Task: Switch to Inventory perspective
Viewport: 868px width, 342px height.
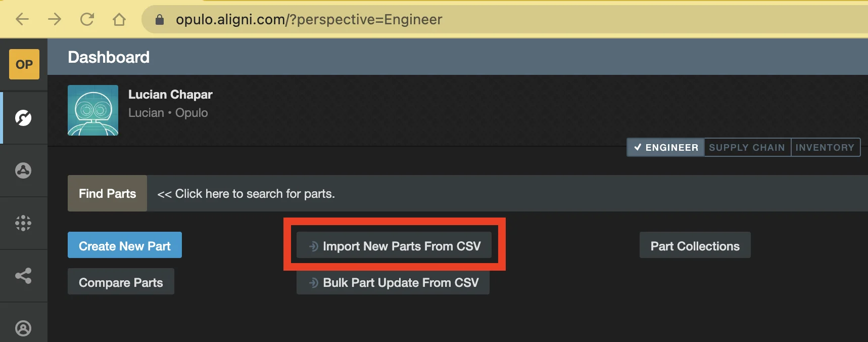Action: pos(825,147)
